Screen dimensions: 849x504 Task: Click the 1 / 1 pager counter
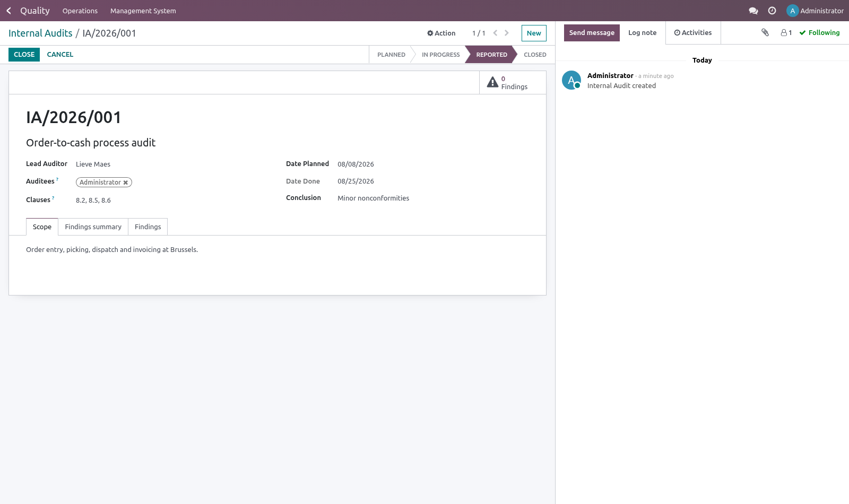[x=479, y=33]
